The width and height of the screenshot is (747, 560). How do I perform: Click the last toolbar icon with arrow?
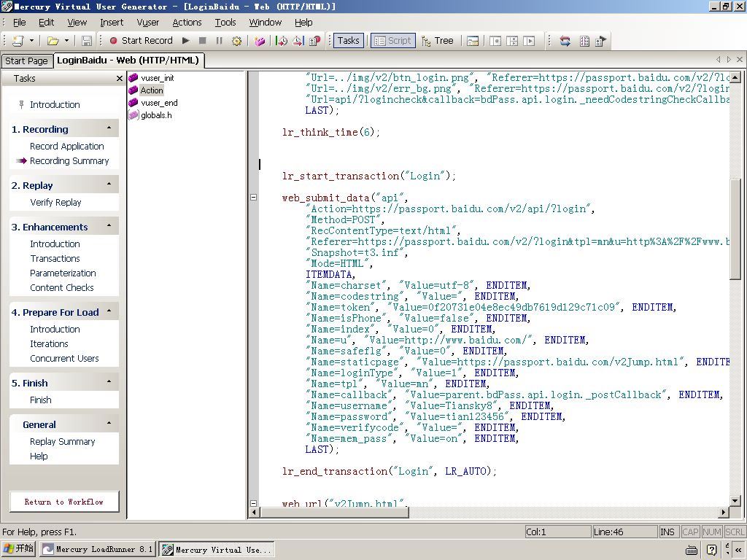click(x=601, y=41)
